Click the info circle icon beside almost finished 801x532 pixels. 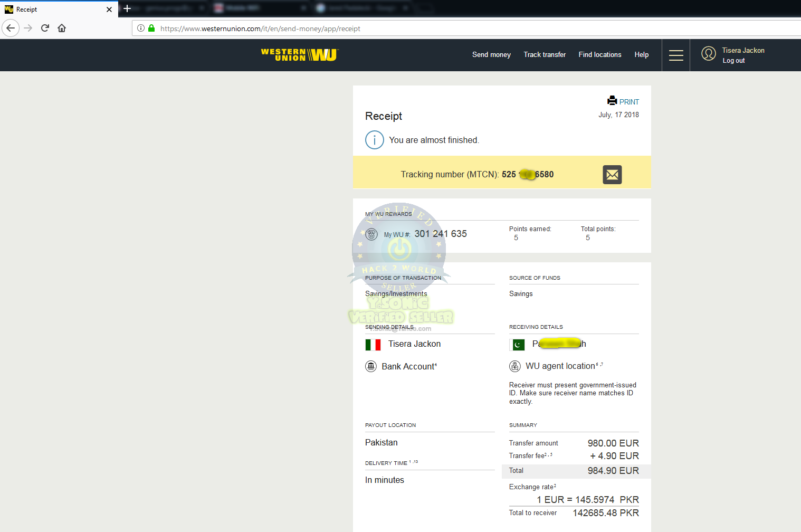tap(375, 140)
